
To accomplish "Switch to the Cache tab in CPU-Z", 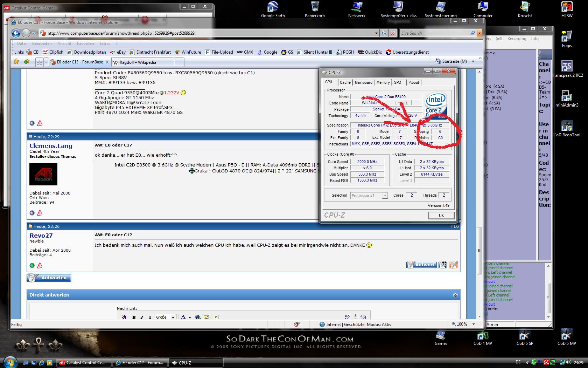I will pos(345,82).
